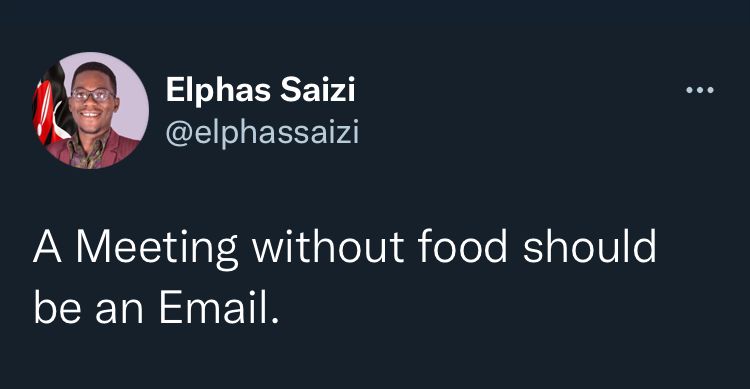This screenshot has height=389, width=750.
Task: Click the word should in the tweet
Action: pos(589,247)
